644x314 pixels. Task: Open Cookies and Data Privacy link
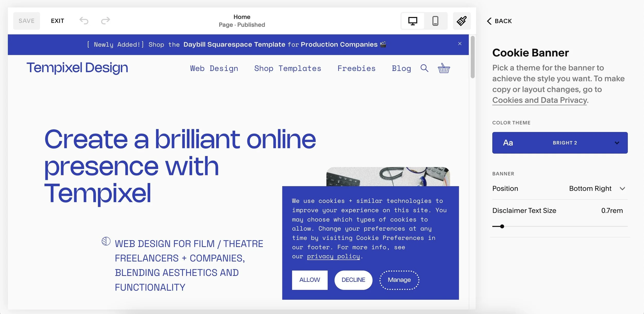539,100
